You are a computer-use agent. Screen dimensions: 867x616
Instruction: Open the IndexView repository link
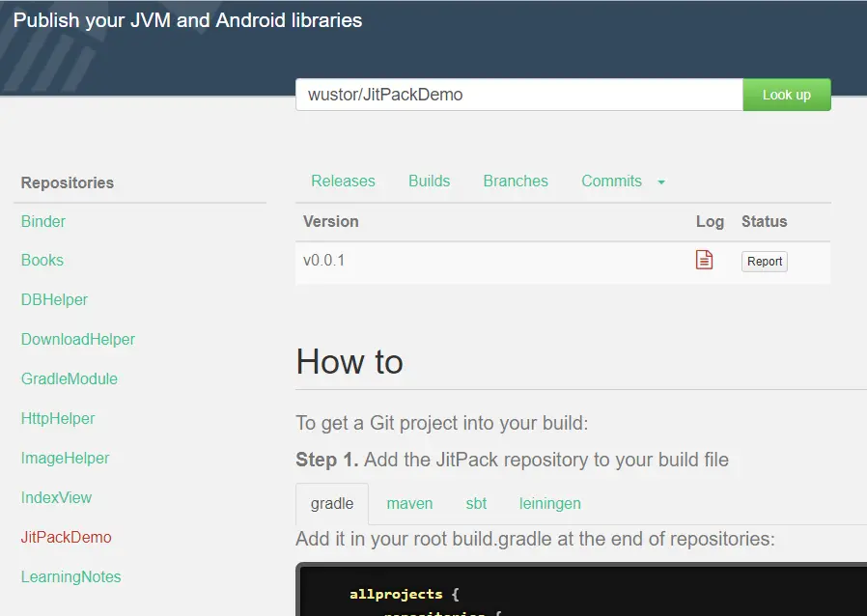56,497
